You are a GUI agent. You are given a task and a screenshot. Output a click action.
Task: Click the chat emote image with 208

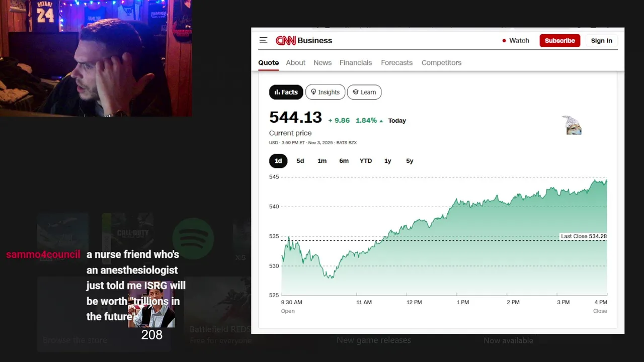click(x=151, y=305)
